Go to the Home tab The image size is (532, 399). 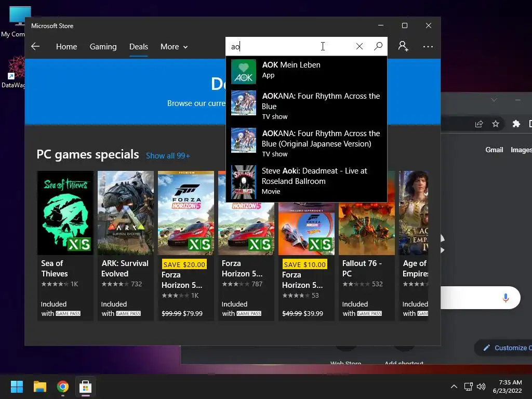[x=66, y=46]
